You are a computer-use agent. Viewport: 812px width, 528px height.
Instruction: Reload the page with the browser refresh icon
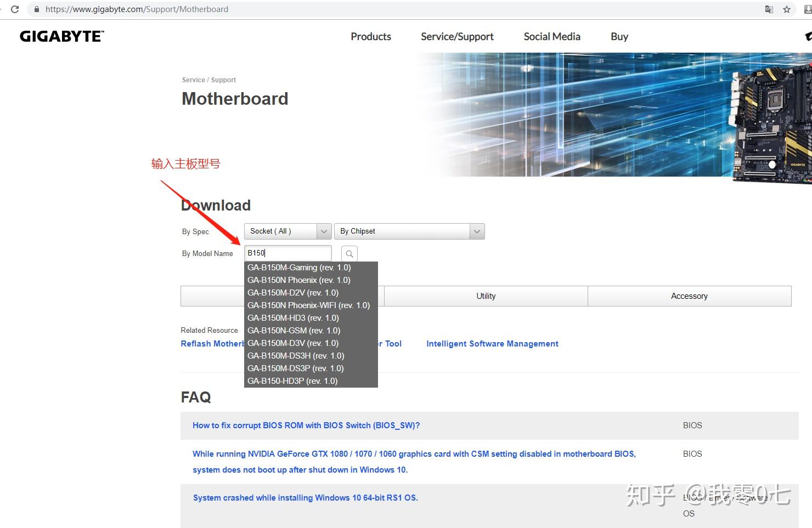coord(15,9)
